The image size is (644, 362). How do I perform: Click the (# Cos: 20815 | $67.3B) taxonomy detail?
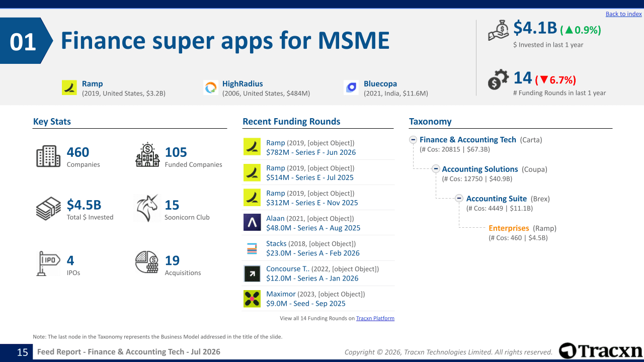(x=455, y=149)
